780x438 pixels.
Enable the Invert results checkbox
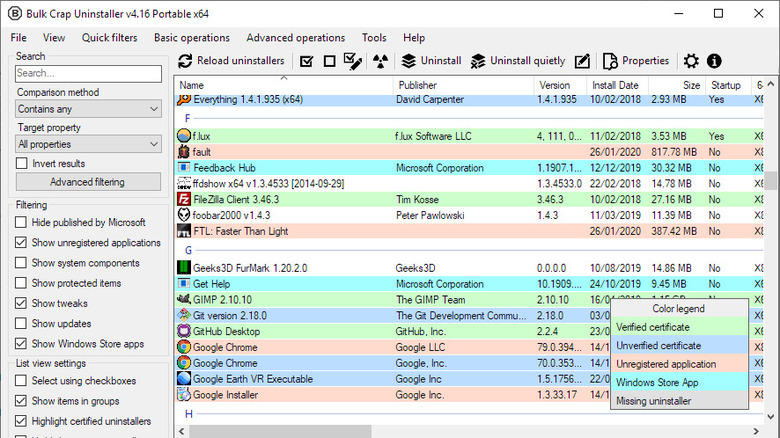coord(22,163)
